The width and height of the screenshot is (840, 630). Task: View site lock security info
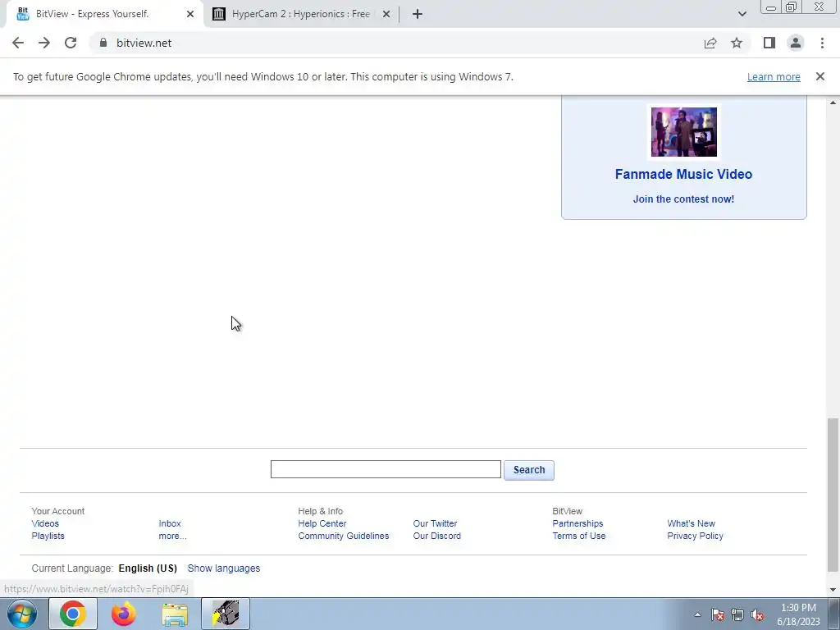pos(103,43)
